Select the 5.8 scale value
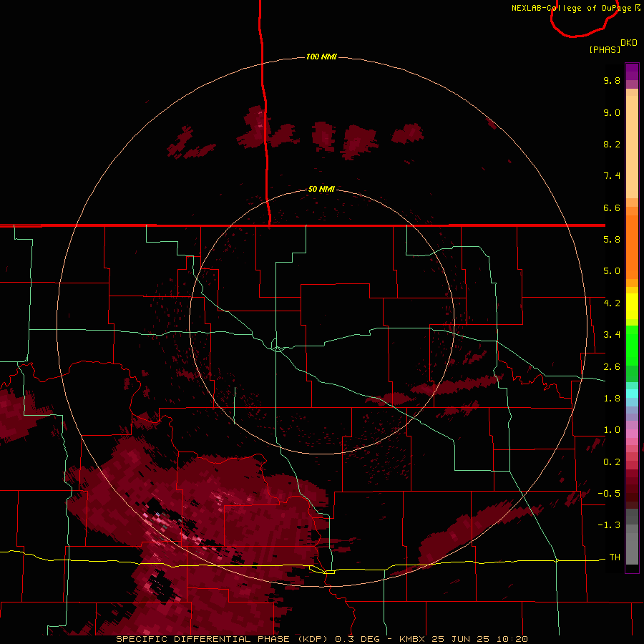 click(x=612, y=240)
